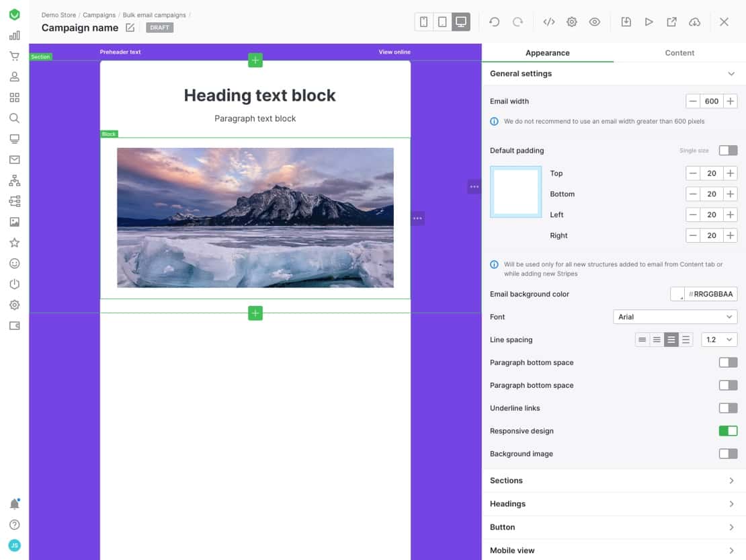Disable the Responsive design switch
Viewport: 746px width, 560px height.
(728, 431)
